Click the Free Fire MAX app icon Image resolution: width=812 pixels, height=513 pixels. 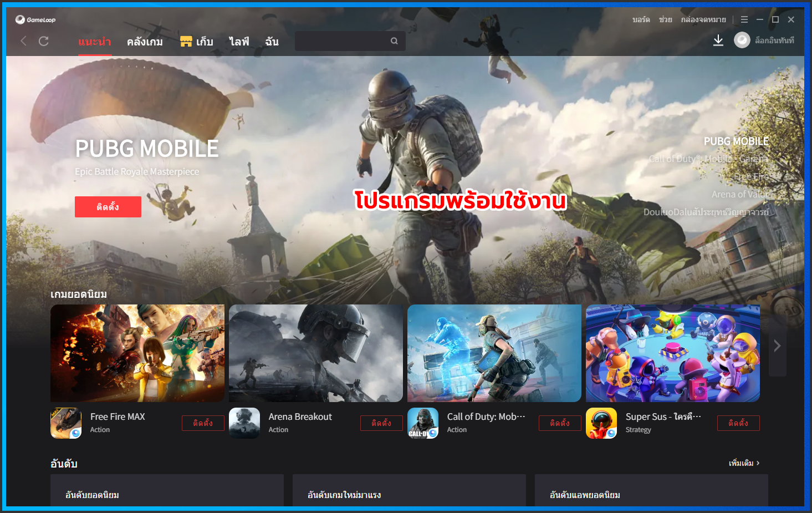[x=65, y=423]
